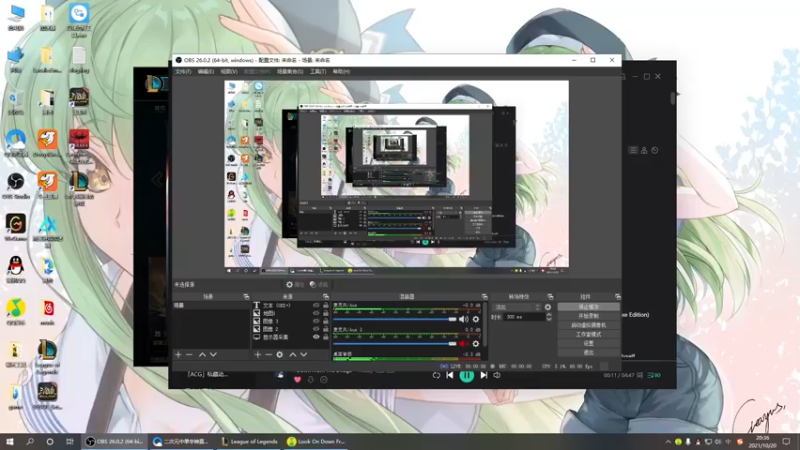Move source down in sources list
This screenshot has height=450, width=800.
pos(304,355)
